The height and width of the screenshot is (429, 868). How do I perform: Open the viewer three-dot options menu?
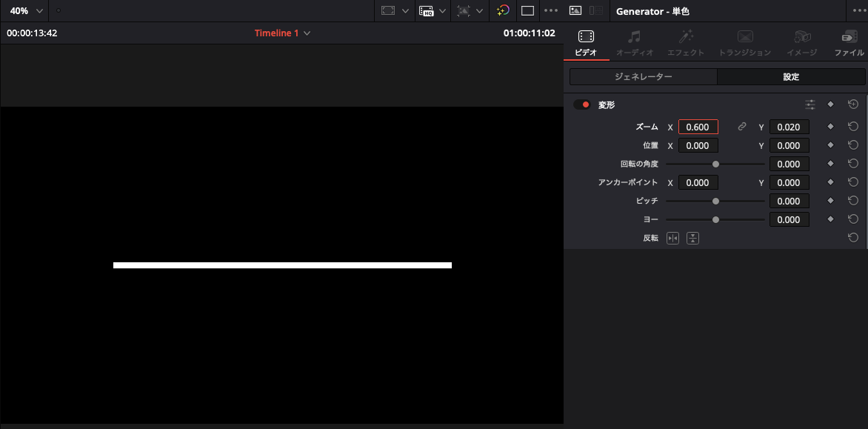pyautogui.click(x=551, y=10)
